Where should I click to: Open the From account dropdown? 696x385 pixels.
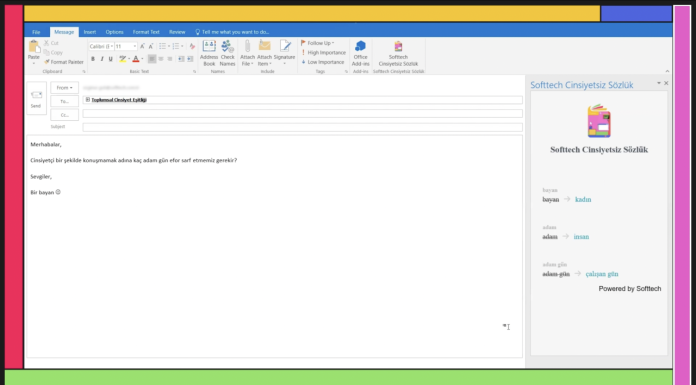[x=64, y=87]
